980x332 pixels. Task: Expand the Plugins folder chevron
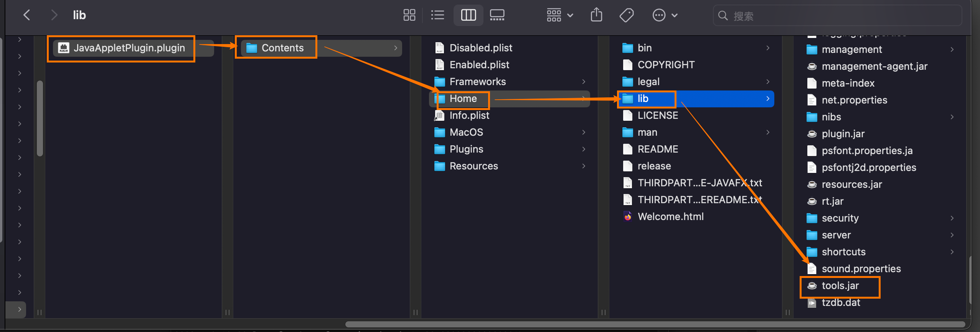[x=584, y=149]
